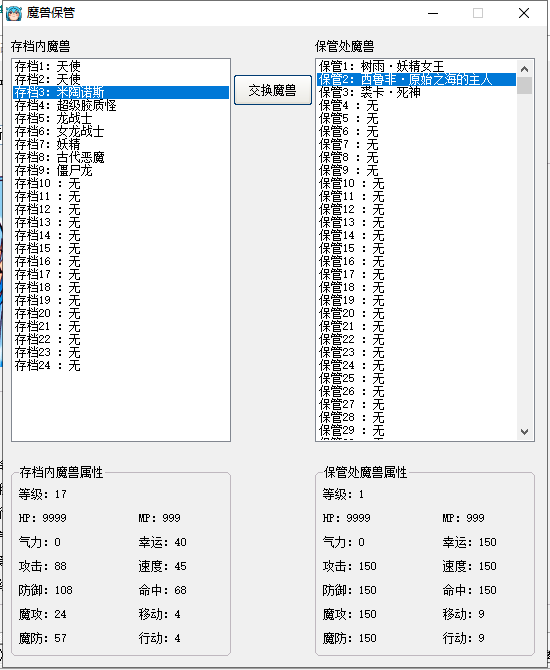Select empty slot 存档10
This screenshot has width=550, height=670.
click(x=121, y=184)
